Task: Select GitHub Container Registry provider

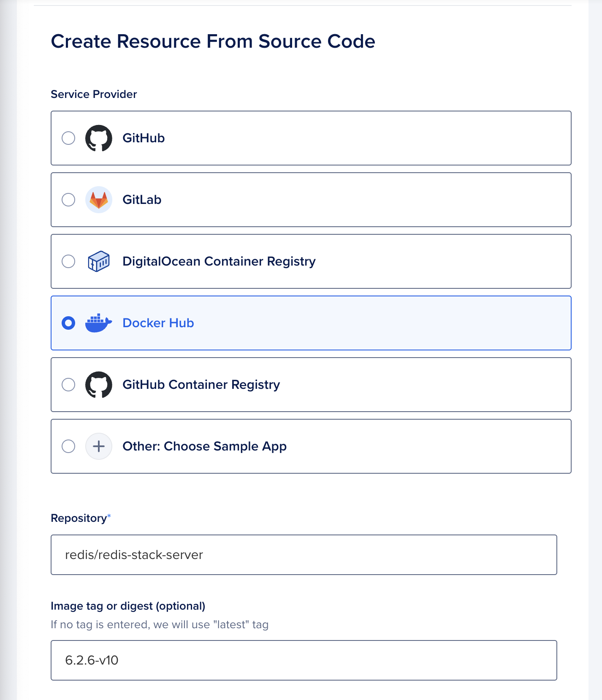Action: [x=68, y=385]
